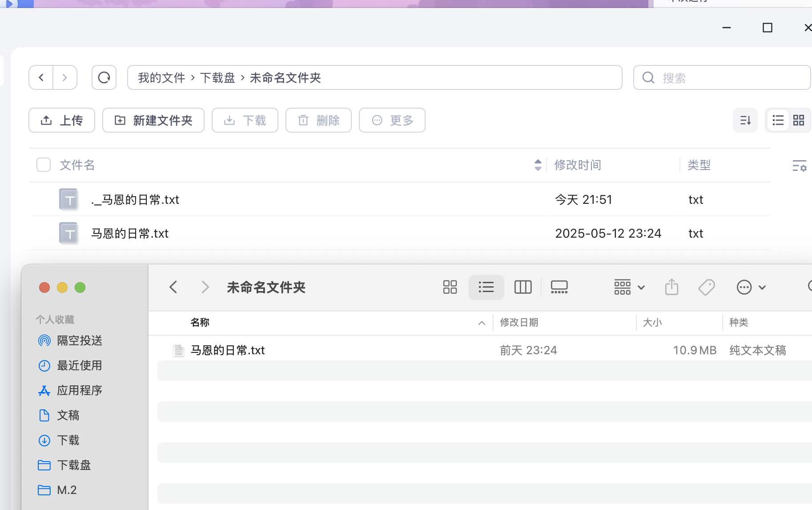Minimize the cloud drive window

(x=727, y=28)
